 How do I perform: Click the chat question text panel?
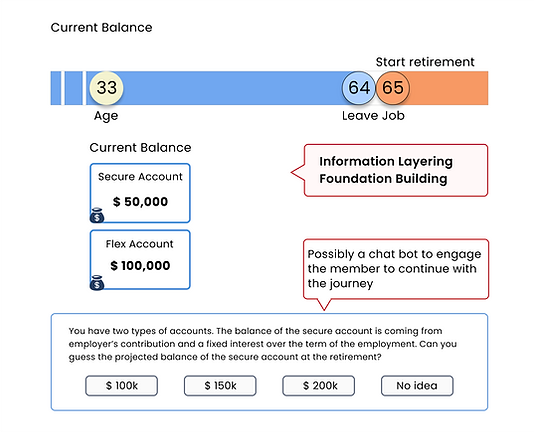coord(269,362)
